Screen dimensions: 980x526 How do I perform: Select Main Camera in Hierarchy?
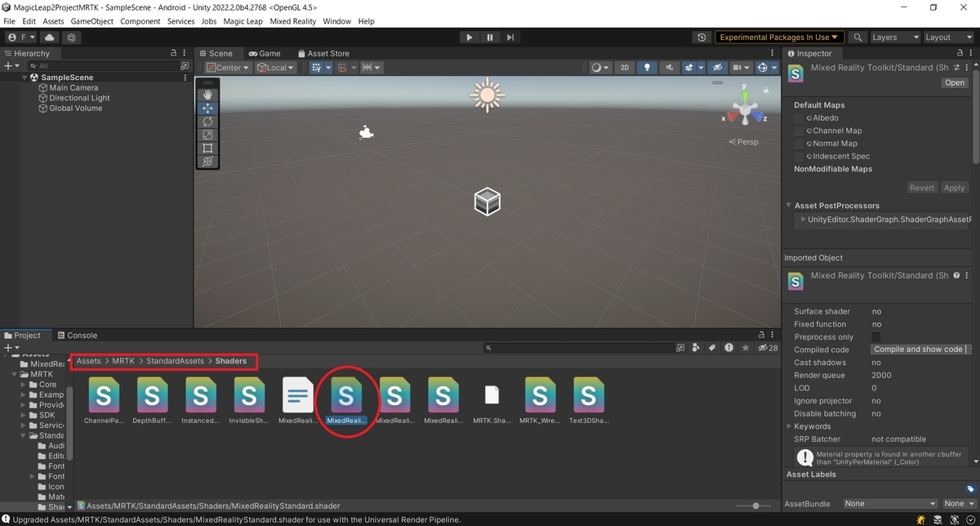(73, 87)
